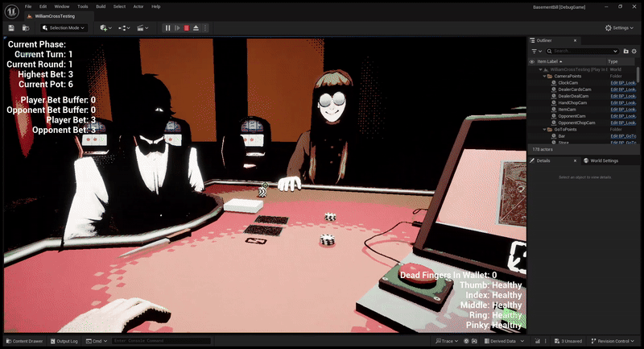Open the Help menu

point(155,6)
